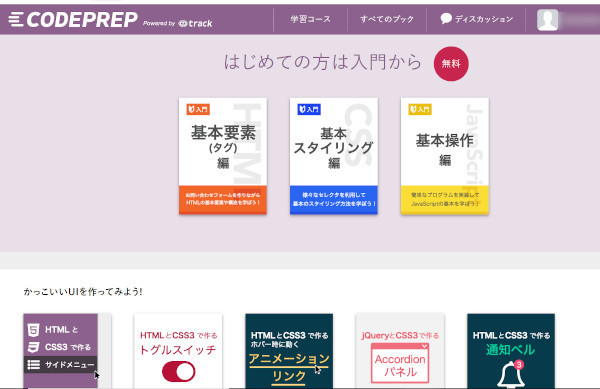
Task: Click the red 無料 badge
Action: [451, 63]
